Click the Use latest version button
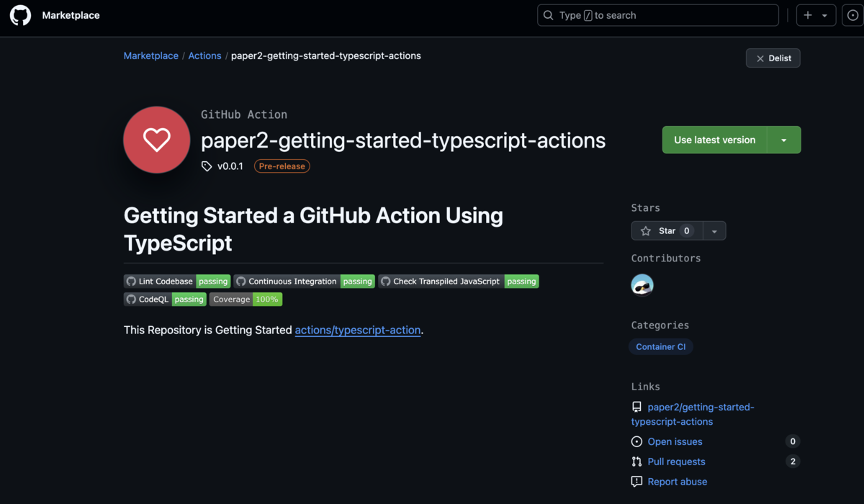864x504 pixels. pyautogui.click(x=715, y=140)
